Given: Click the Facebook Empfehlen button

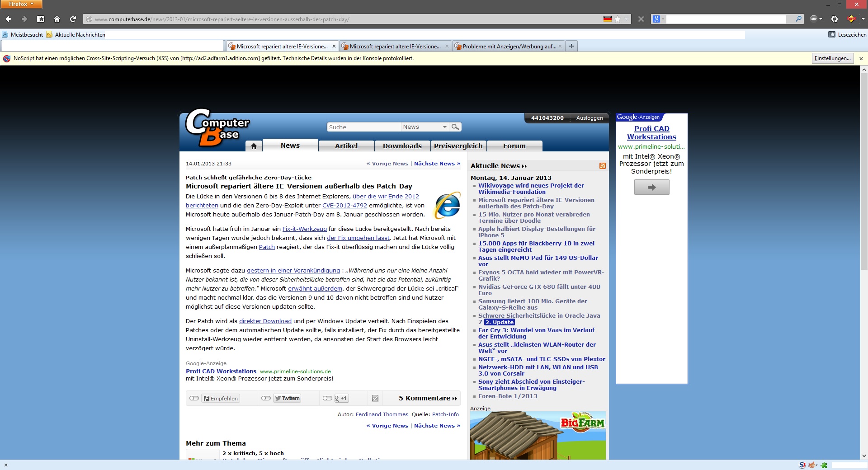Looking at the screenshot, I should click(221, 398).
